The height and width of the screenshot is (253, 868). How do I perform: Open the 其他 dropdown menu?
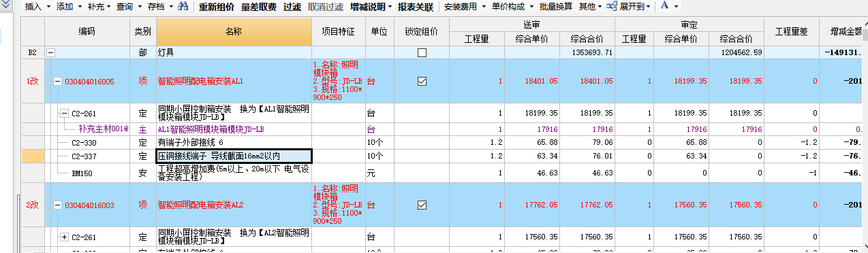(591, 7)
